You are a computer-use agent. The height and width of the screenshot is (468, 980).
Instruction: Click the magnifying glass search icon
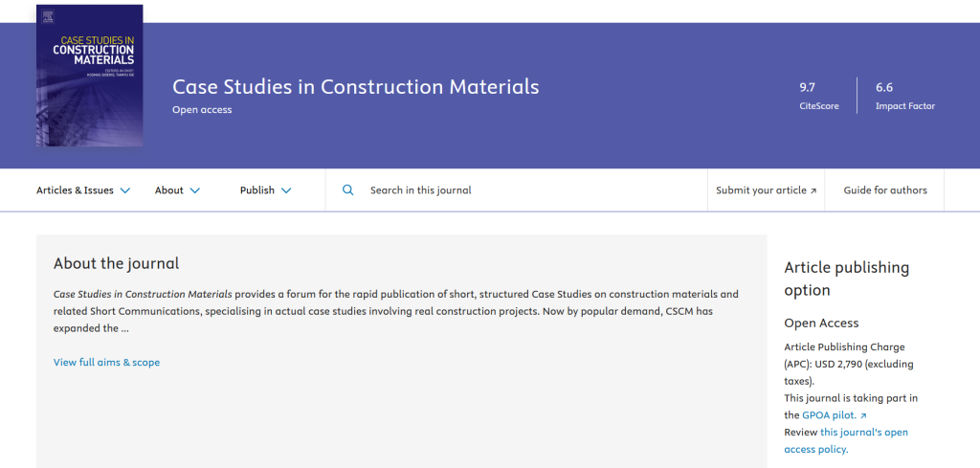tap(348, 190)
